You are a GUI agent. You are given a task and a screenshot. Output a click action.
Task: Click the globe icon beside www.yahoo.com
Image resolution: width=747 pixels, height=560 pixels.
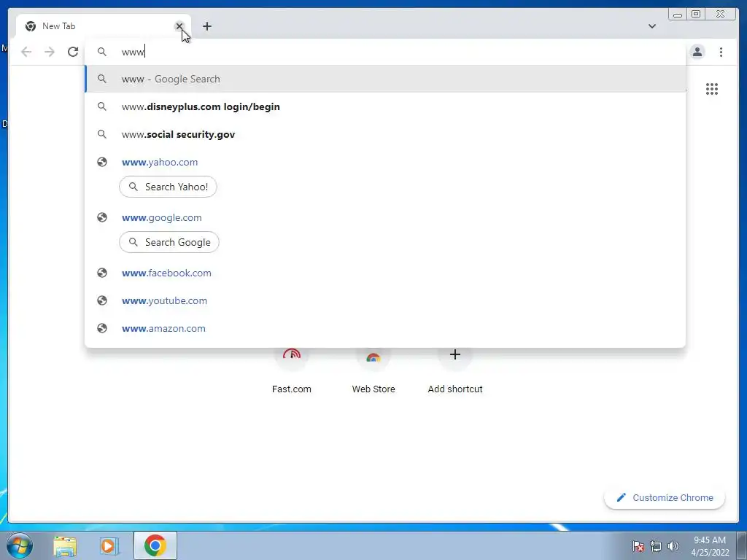coord(102,162)
